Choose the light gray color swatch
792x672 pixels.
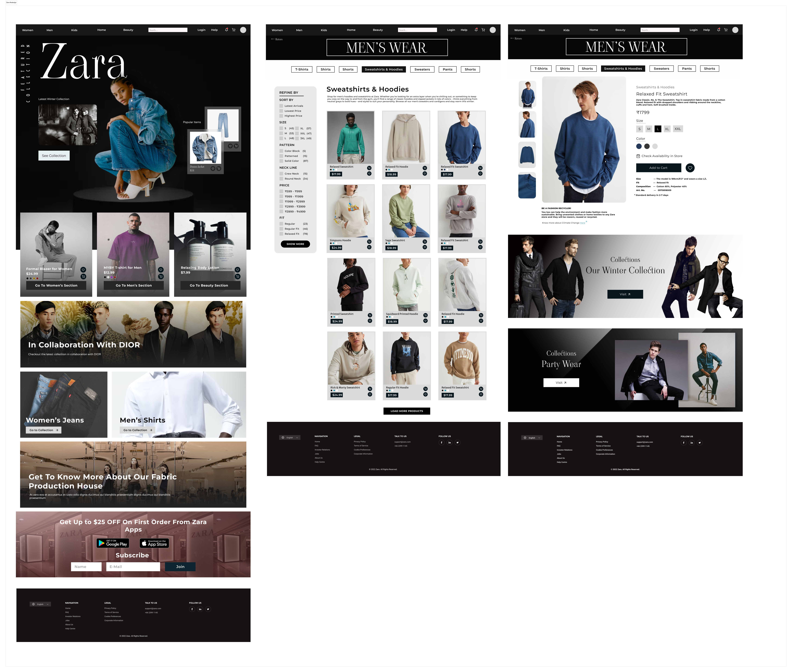655,146
